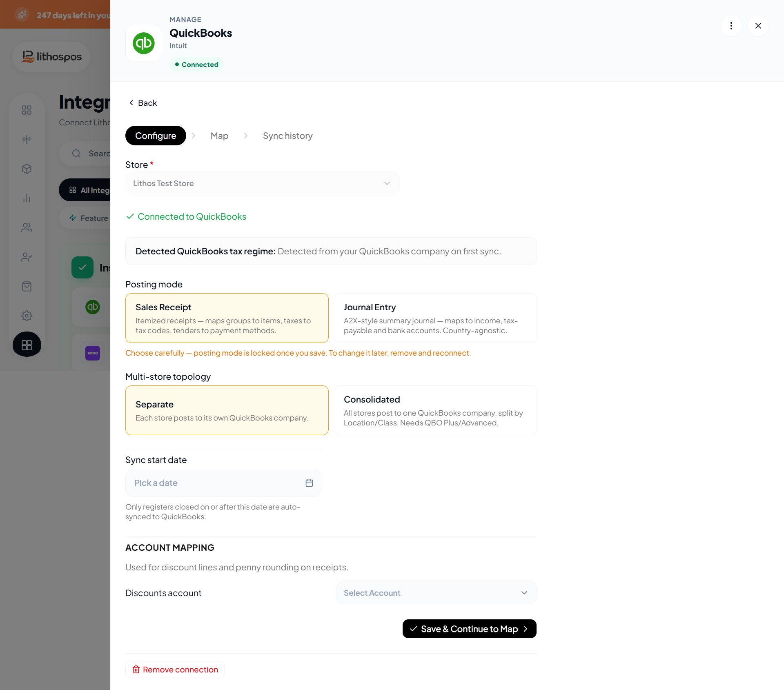Open the three-dot more options menu
Image resolution: width=784 pixels, height=690 pixels.
[x=731, y=26]
